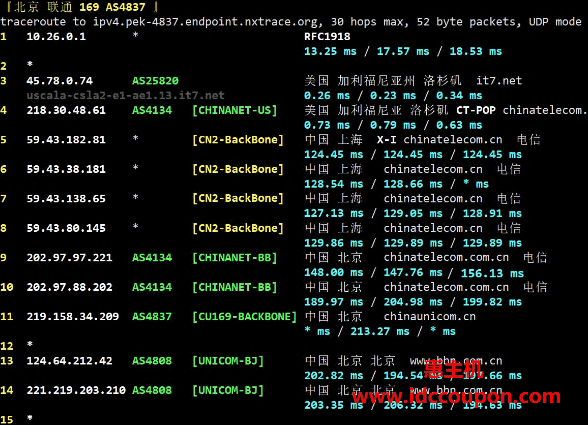
Task: Click AS4808 on hop 14
Action: pos(152,390)
